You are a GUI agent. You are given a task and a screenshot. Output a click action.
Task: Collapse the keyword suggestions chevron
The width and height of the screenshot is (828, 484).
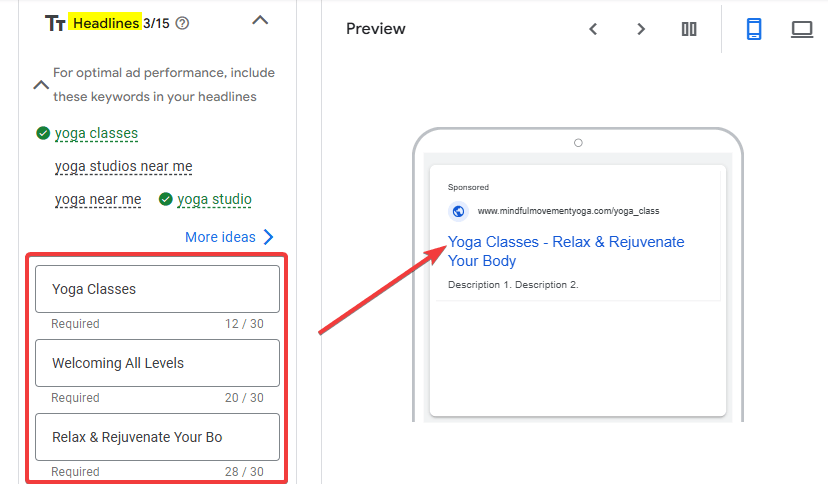(x=41, y=84)
